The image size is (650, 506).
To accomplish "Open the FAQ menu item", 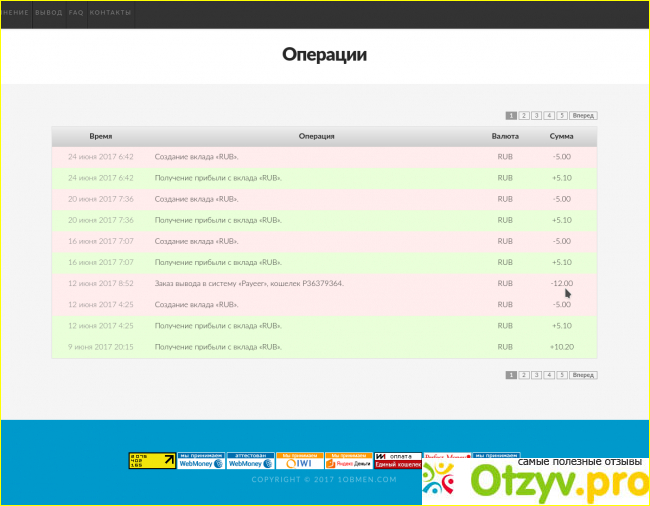I will [76, 14].
